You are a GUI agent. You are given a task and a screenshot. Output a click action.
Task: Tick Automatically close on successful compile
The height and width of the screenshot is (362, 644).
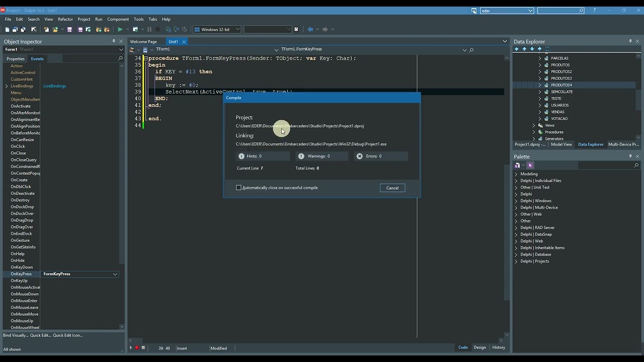tap(238, 188)
